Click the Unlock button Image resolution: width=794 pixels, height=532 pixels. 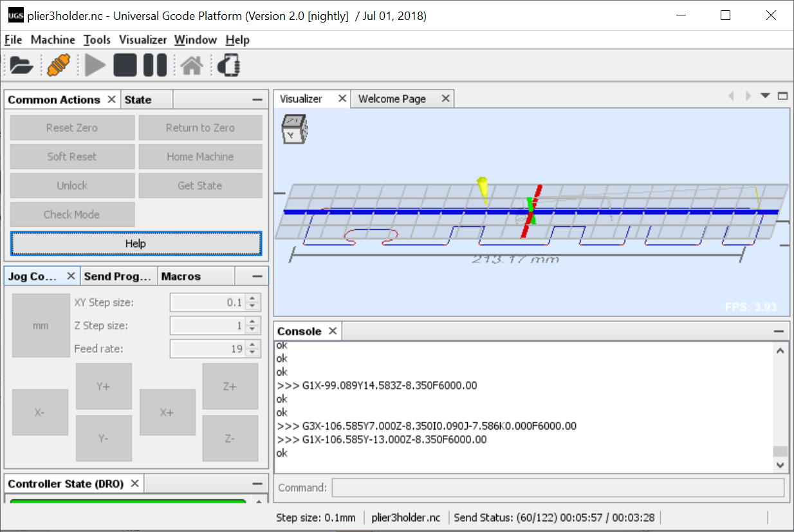tap(72, 186)
